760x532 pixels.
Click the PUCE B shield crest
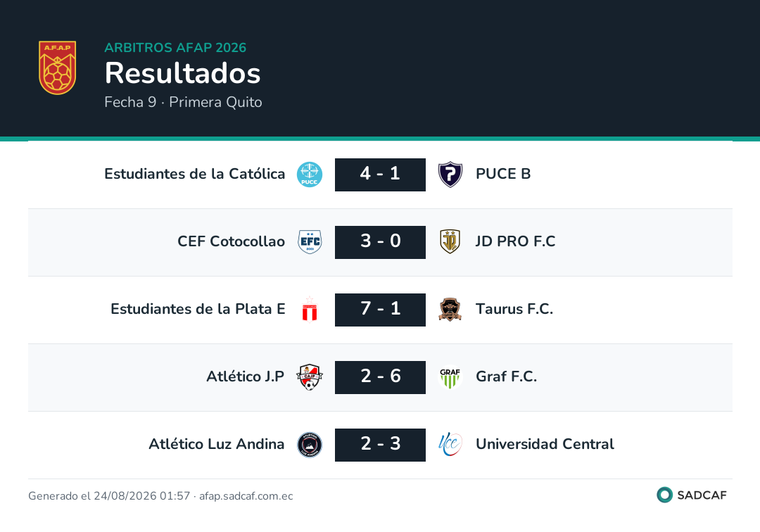(450, 175)
